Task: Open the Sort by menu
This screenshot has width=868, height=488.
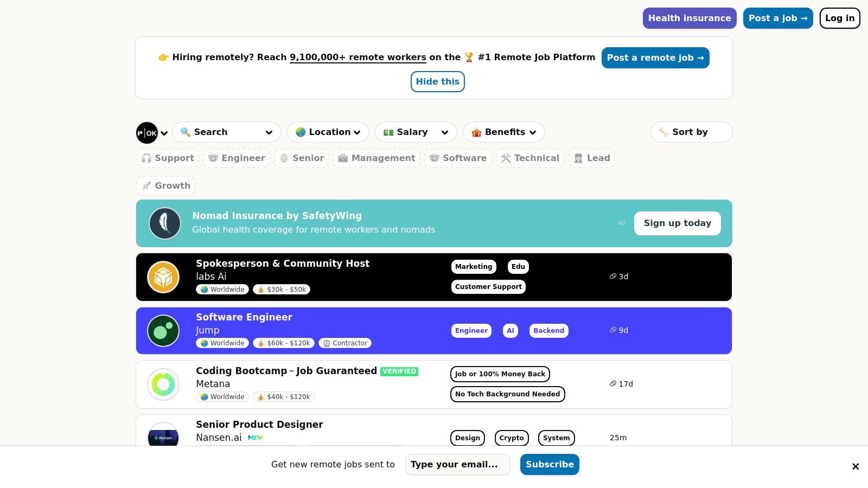Action: (691, 132)
